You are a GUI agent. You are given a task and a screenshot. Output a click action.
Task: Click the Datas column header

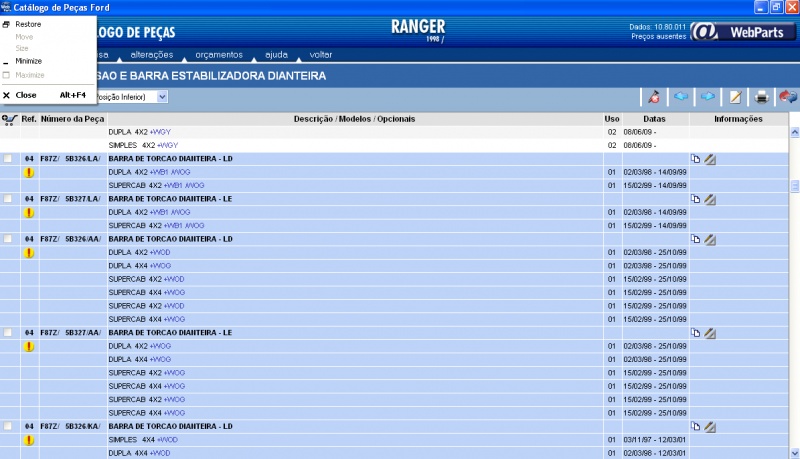[x=654, y=119]
